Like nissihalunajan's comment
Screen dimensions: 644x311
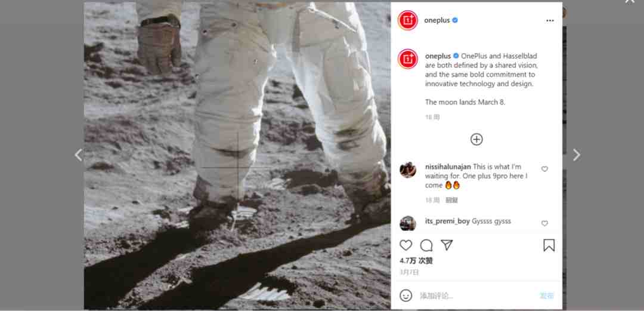pos(544,169)
